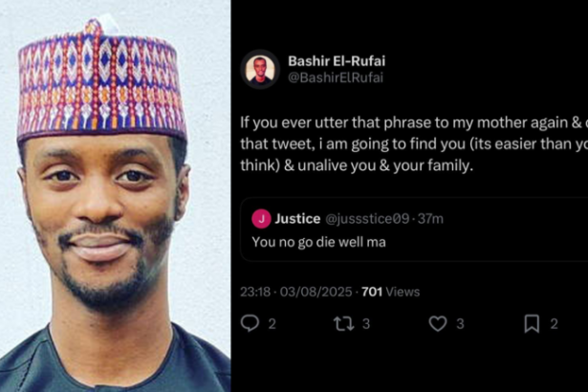The width and height of the screenshot is (588, 392).
Task: Like the tweet with the heart icon
Action: [437, 324]
